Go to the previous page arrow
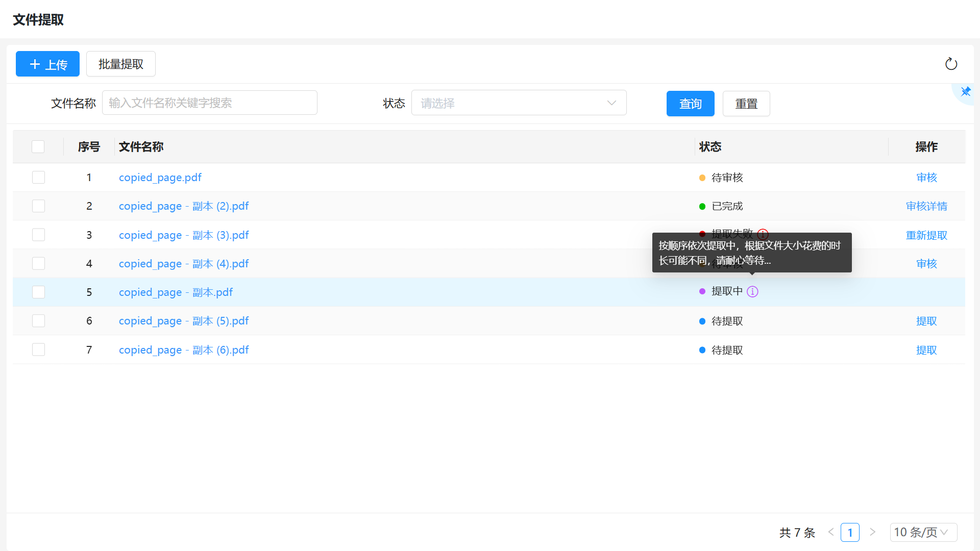Screen dimensions: 980x551 (x=831, y=532)
